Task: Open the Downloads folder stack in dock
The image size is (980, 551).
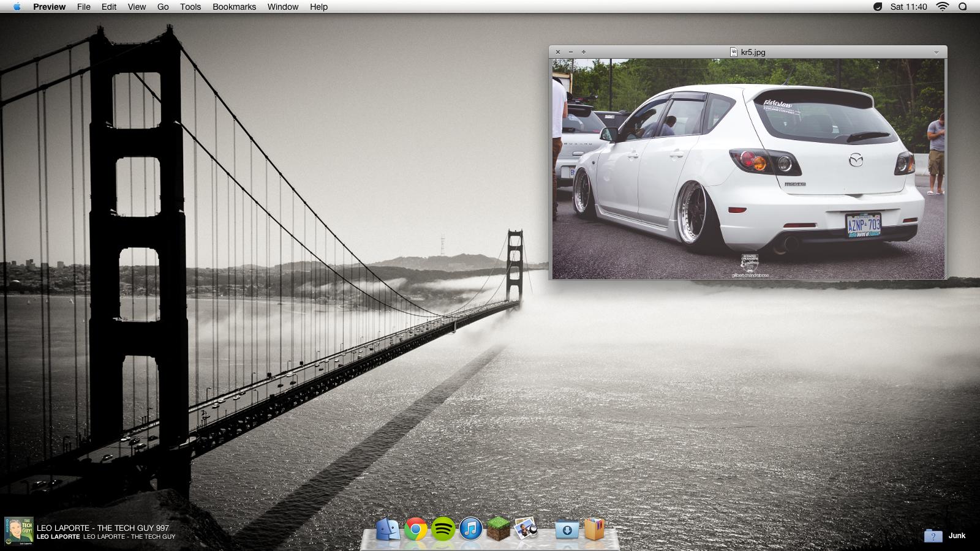Action: click(x=567, y=530)
